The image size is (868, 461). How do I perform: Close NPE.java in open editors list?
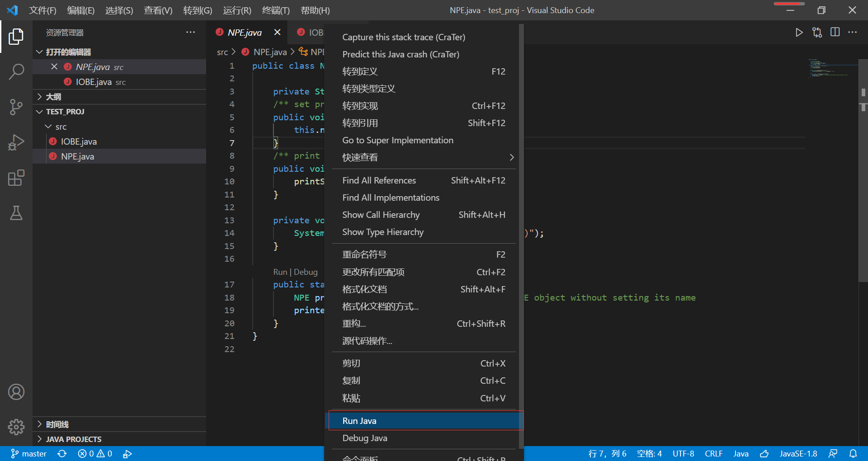point(54,67)
